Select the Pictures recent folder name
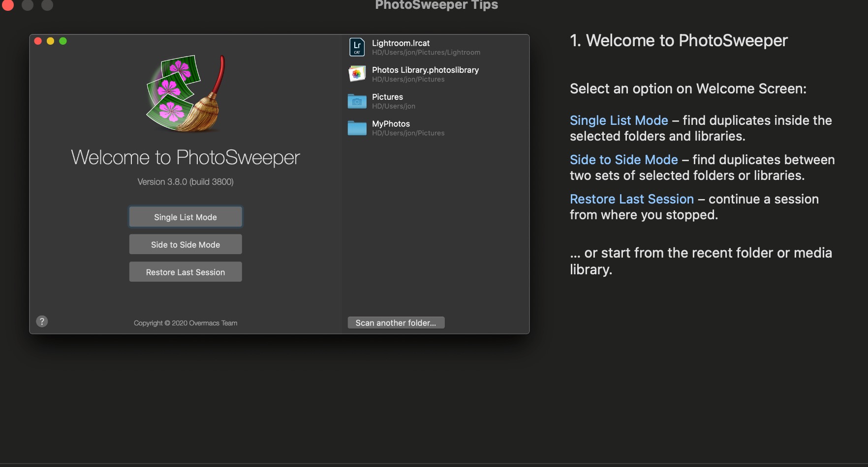This screenshot has height=467, width=868. coord(387,97)
